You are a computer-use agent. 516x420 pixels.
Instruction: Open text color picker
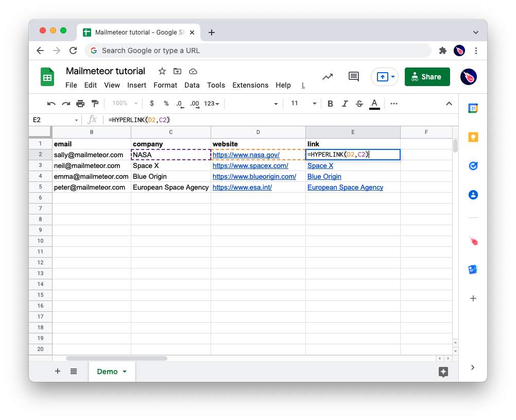[374, 104]
